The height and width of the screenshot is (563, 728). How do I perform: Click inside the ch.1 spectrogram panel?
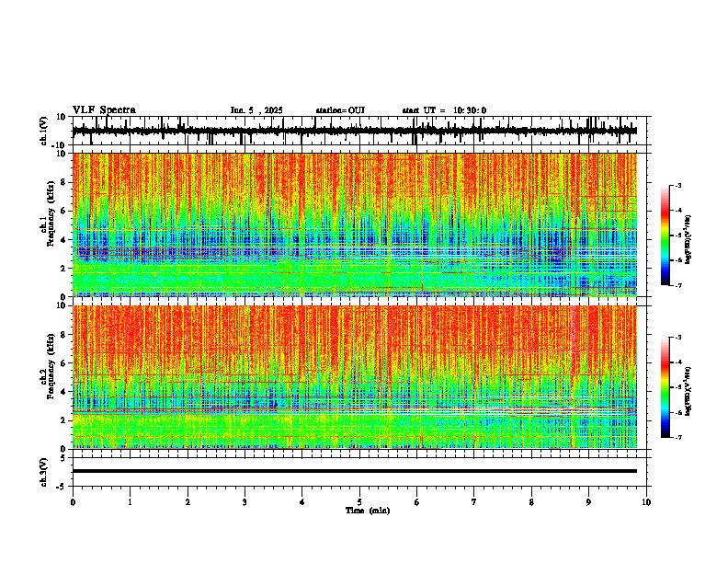[354, 224]
